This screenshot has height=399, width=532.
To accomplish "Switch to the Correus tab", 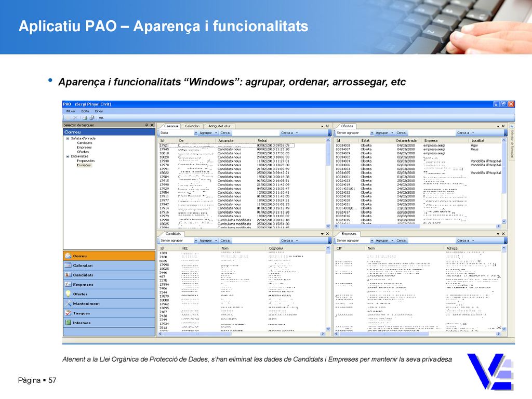I will [x=171, y=126].
